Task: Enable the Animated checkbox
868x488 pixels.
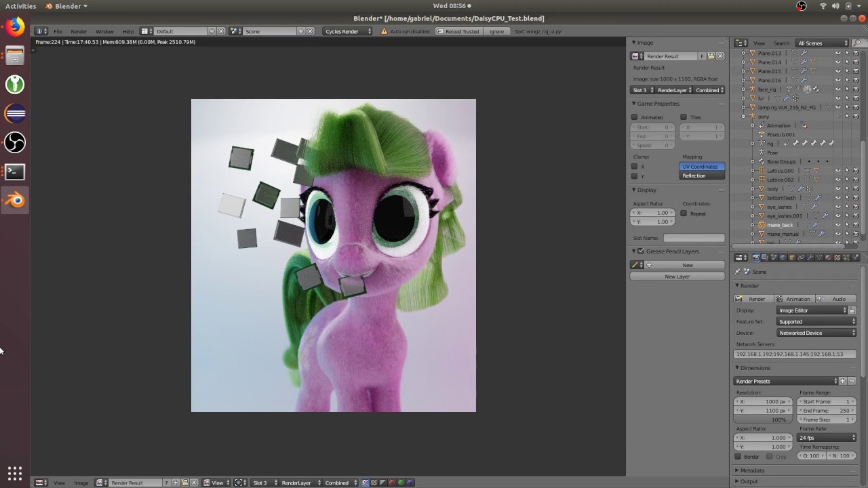Action: (x=635, y=117)
